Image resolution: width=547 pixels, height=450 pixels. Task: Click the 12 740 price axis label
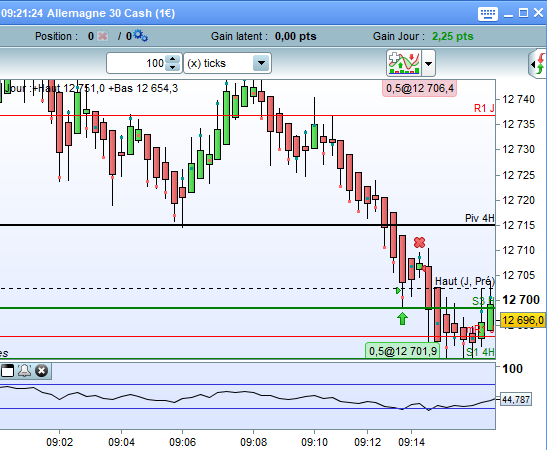pos(519,99)
